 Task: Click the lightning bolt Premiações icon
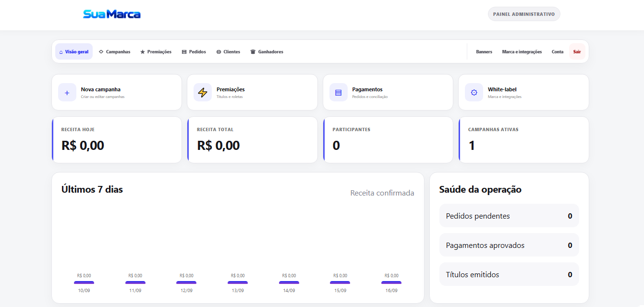[203, 92]
